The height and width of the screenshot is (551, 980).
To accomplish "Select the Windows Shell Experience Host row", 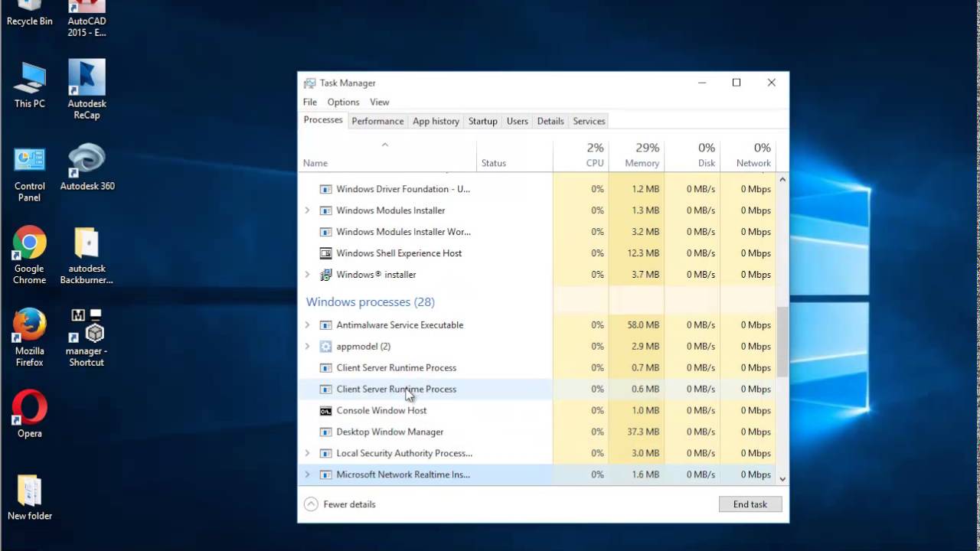I will pyautogui.click(x=537, y=253).
